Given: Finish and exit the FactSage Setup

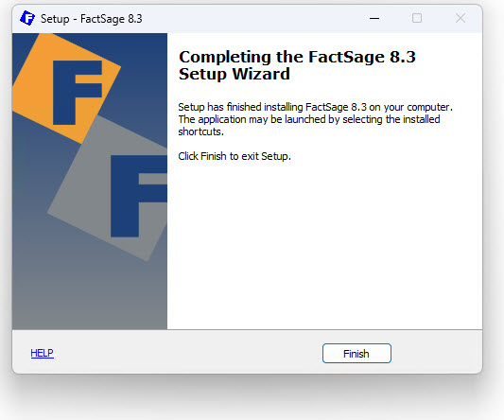Looking at the screenshot, I should (x=356, y=354).
